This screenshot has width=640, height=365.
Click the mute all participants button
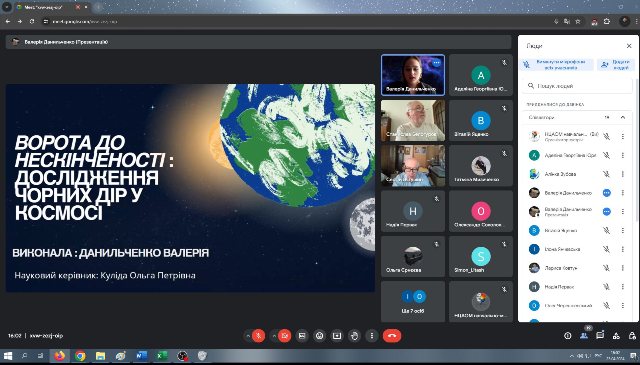coord(556,65)
